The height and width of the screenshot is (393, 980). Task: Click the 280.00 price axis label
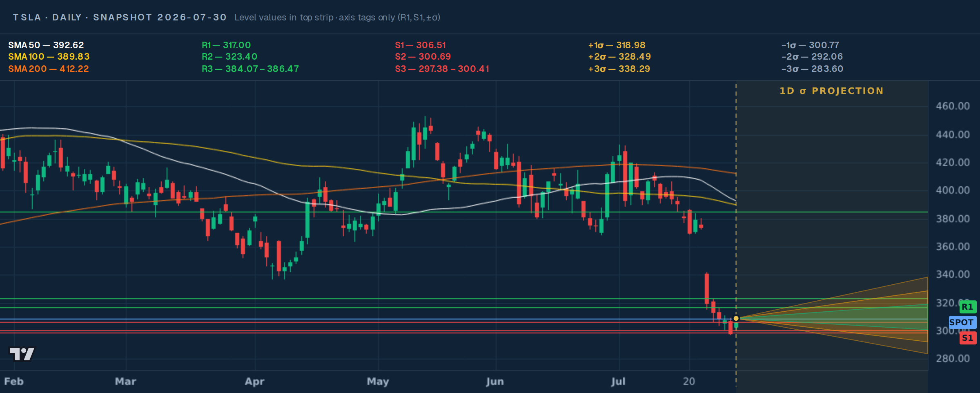point(953,359)
